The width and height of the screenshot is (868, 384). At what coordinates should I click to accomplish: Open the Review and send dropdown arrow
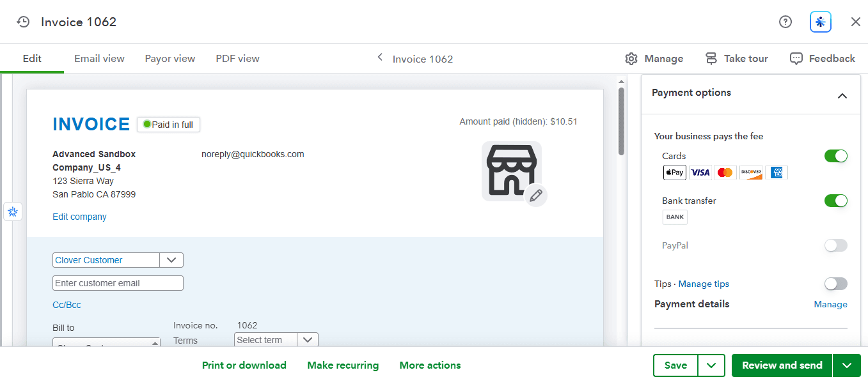tap(847, 365)
